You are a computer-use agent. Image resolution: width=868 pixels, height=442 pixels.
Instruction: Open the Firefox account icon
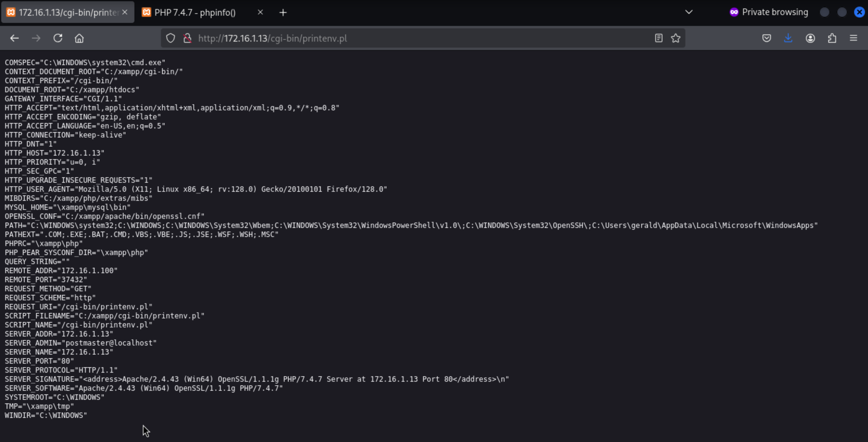point(810,38)
